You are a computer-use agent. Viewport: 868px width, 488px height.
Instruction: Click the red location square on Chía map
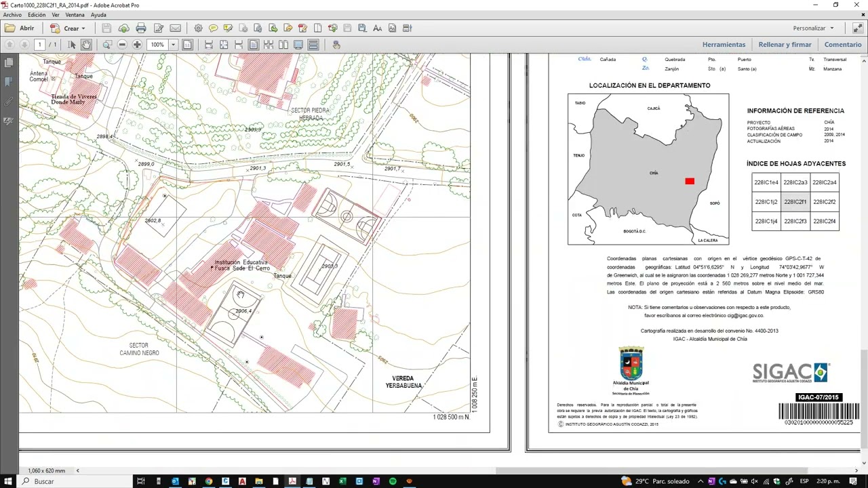click(690, 181)
